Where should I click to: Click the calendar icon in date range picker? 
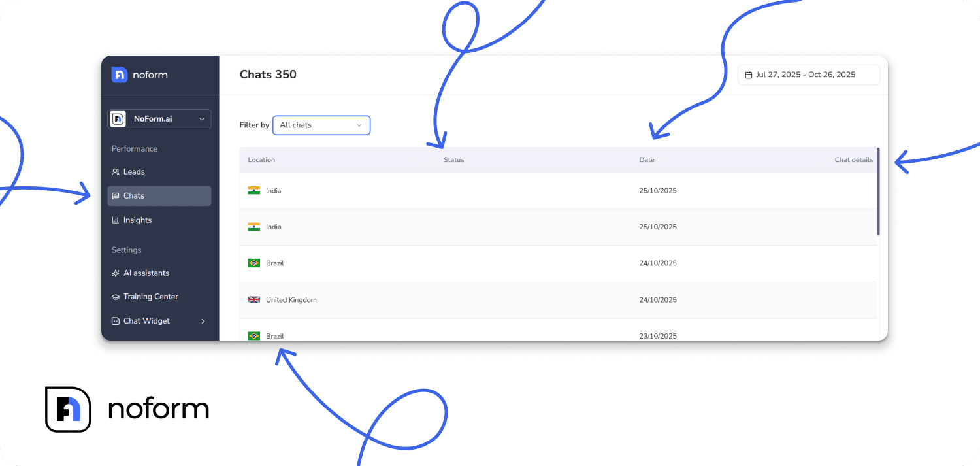(749, 75)
